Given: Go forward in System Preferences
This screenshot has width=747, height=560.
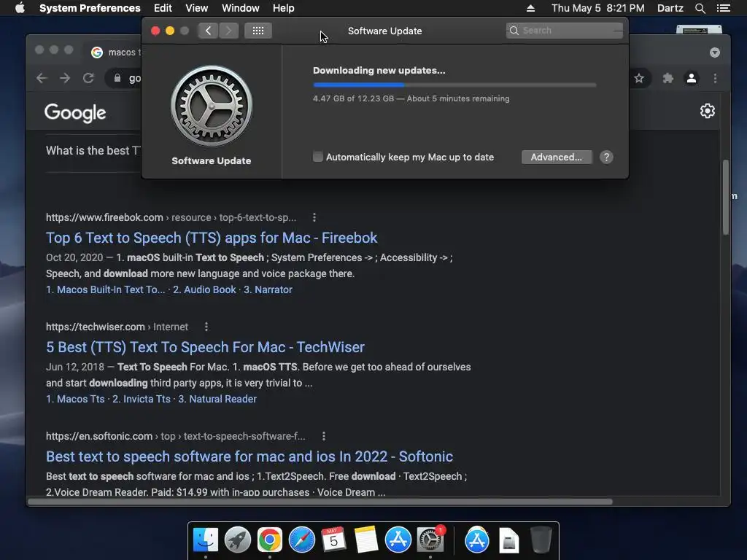Looking at the screenshot, I should [228, 31].
